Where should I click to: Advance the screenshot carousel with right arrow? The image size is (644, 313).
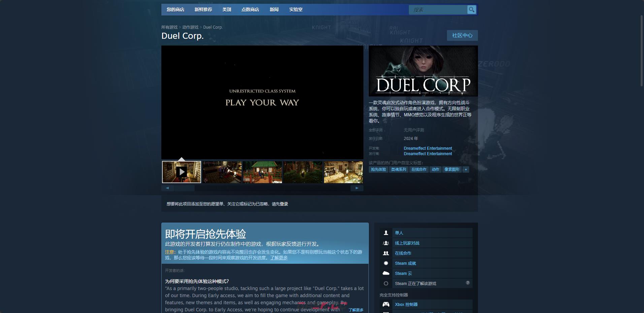click(357, 188)
